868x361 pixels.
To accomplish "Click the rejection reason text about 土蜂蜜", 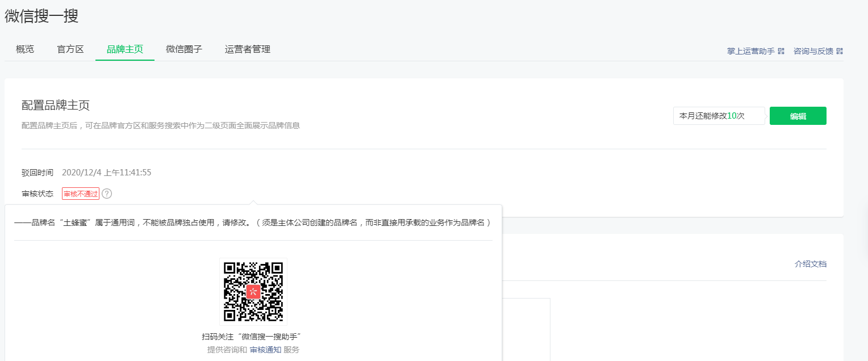I will click(253, 223).
